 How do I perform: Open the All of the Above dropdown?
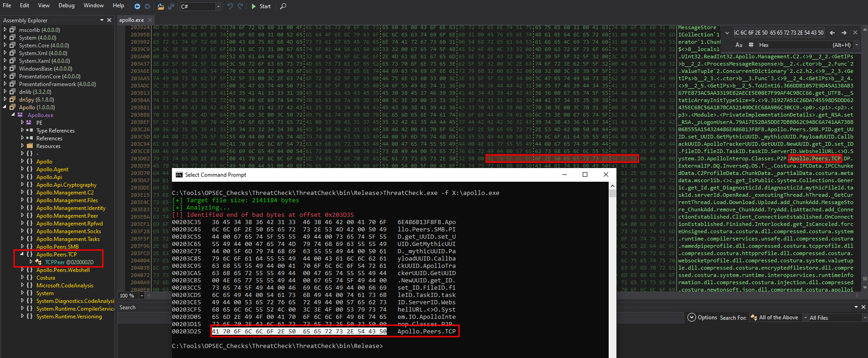click(805, 317)
